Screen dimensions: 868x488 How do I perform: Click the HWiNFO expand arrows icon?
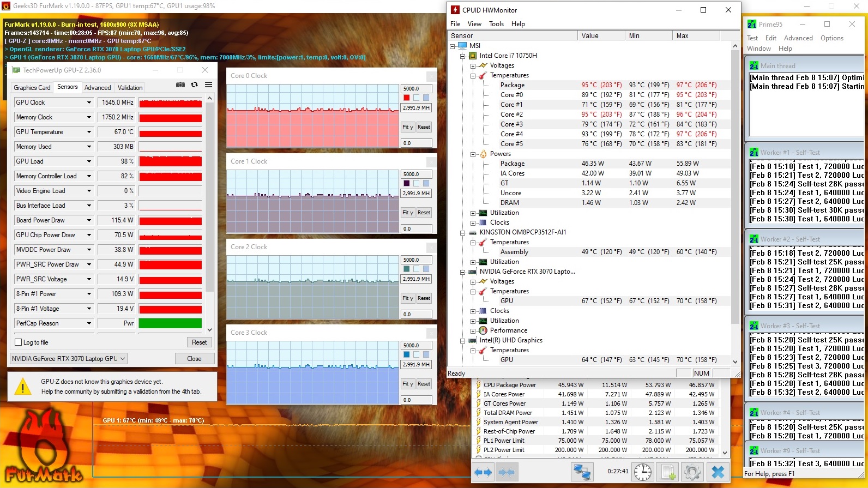483,472
